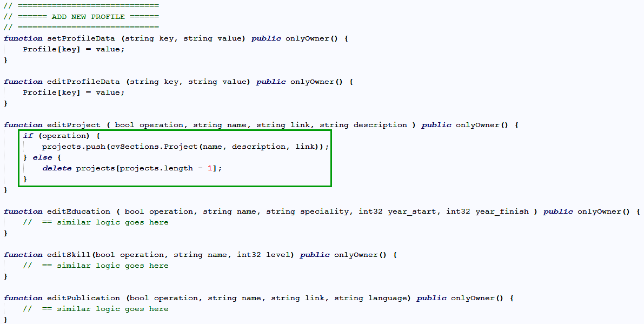The height and width of the screenshot is (324, 644).
Task: Click "projects.length" inside the delete statement
Action: [156, 168]
